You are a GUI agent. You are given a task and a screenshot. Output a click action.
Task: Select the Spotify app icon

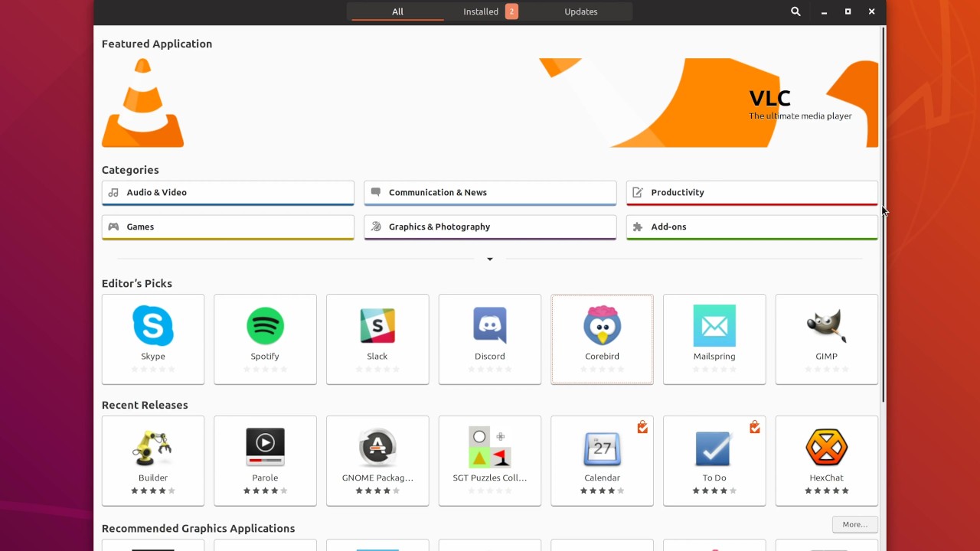265,326
